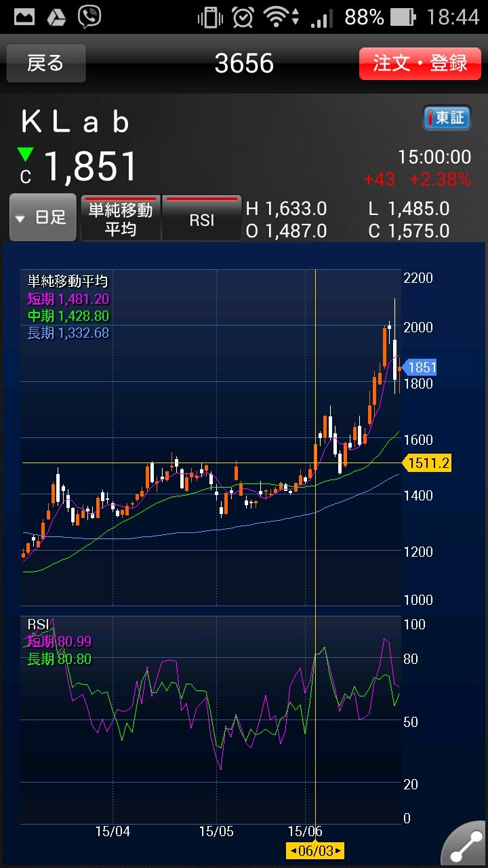Tap the Wi-Fi status icon
The height and width of the screenshot is (868, 488).
[277, 17]
